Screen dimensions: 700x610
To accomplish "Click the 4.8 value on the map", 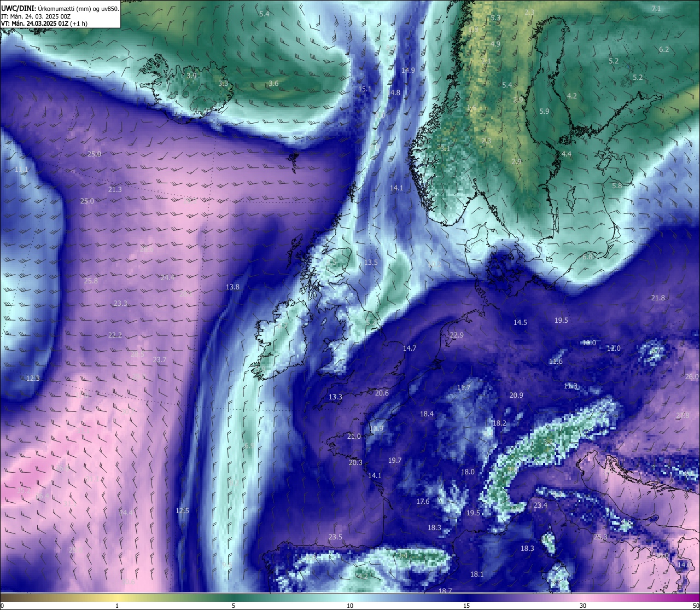I will tap(395, 92).
